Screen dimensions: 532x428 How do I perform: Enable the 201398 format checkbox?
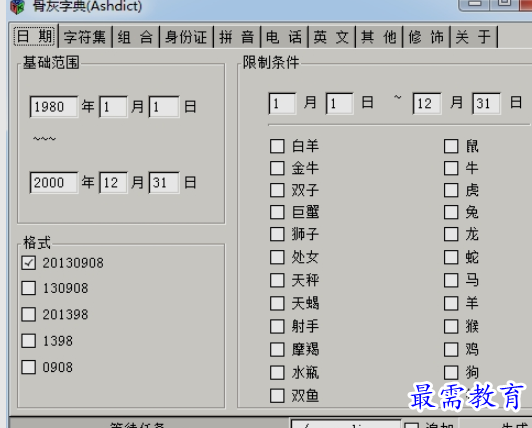point(28,314)
